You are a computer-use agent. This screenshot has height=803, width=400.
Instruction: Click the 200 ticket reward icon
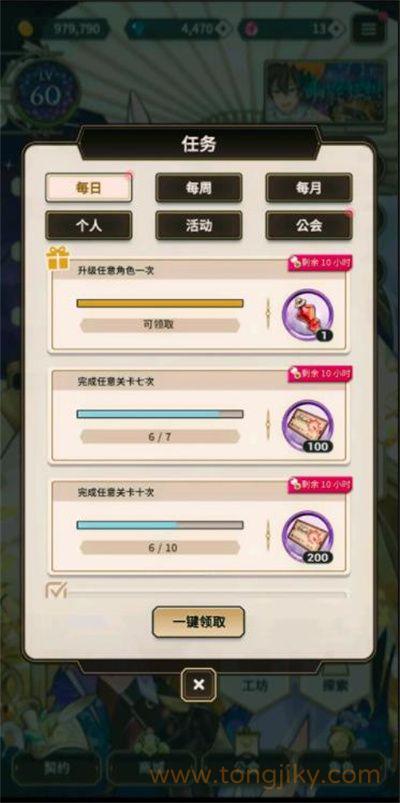(308, 537)
